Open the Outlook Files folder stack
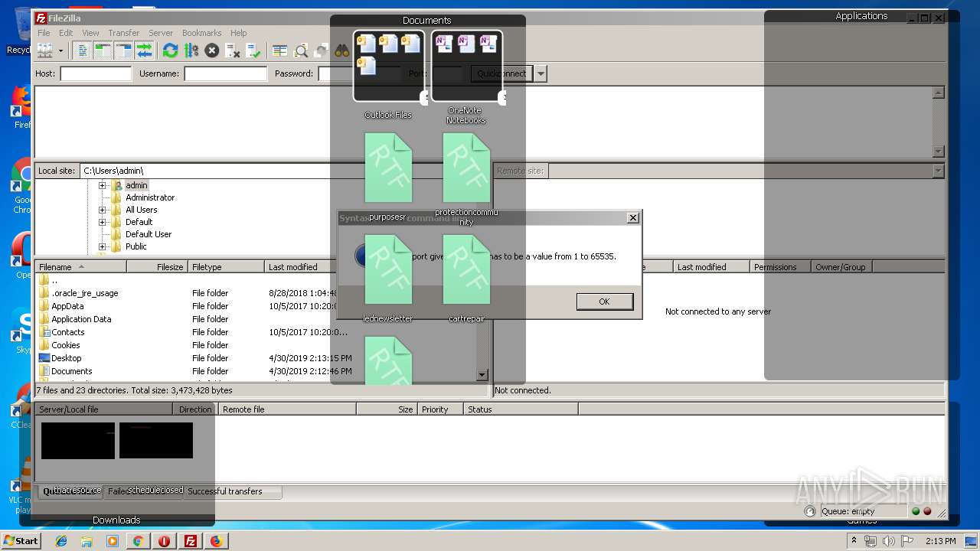 pos(388,75)
